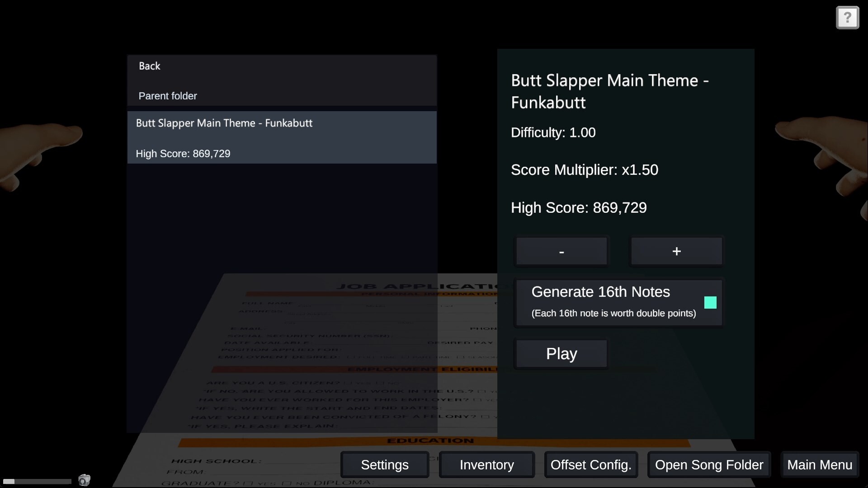The height and width of the screenshot is (488, 868).
Task: Open the Settings menu
Action: [x=385, y=465]
